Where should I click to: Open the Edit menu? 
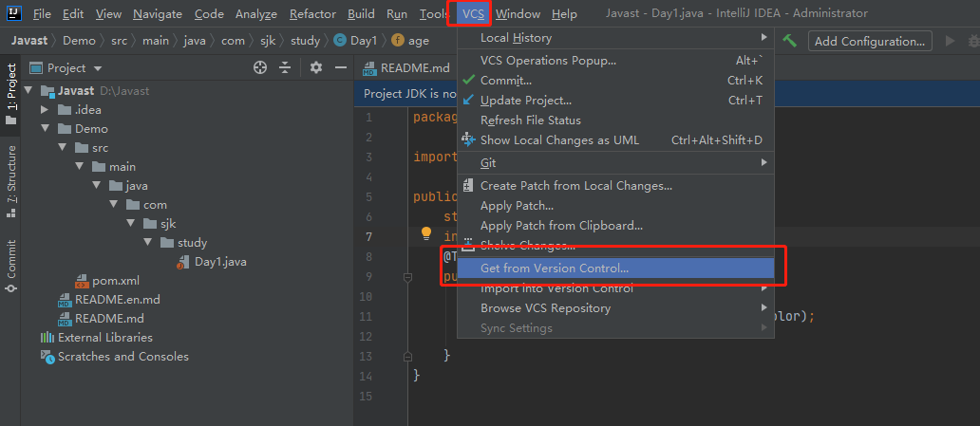coord(73,13)
